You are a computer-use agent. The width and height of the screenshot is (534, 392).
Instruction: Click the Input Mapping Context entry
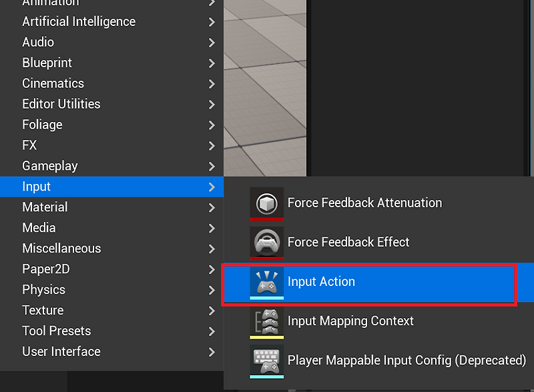[350, 321]
